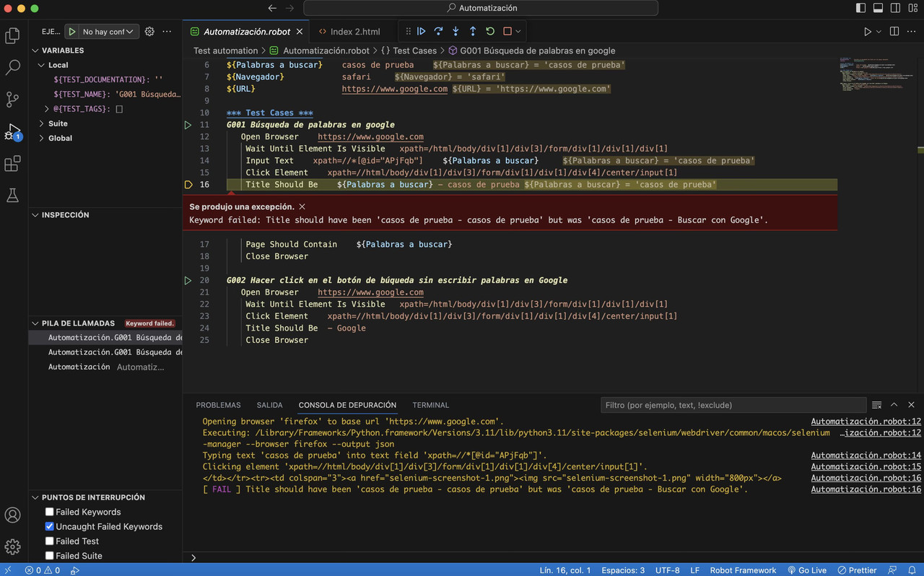The width and height of the screenshot is (924, 576).
Task: Open the Extensions view
Action: pyautogui.click(x=12, y=164)
